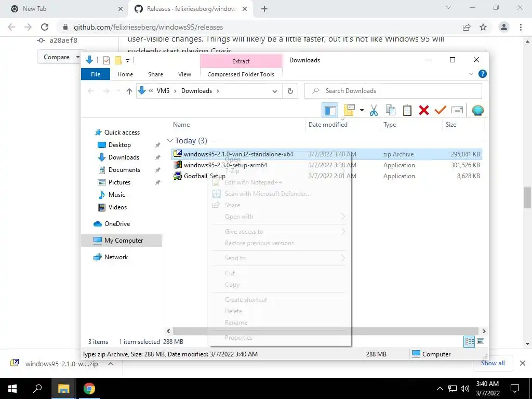Screen dimensions: 532x399
Task: Click the clipboard Paste icon
Action: tap(407, 110)
